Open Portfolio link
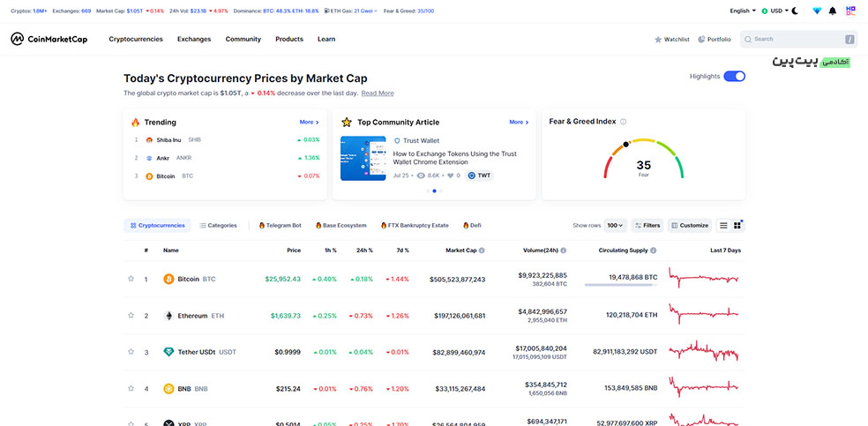The image size is (868, 426). click(x=715, y=40)
